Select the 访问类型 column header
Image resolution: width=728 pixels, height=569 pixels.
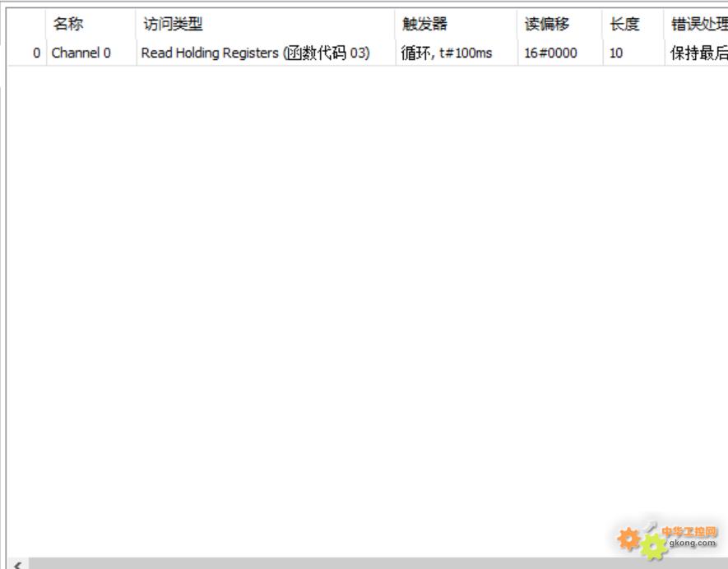(266, 24)
